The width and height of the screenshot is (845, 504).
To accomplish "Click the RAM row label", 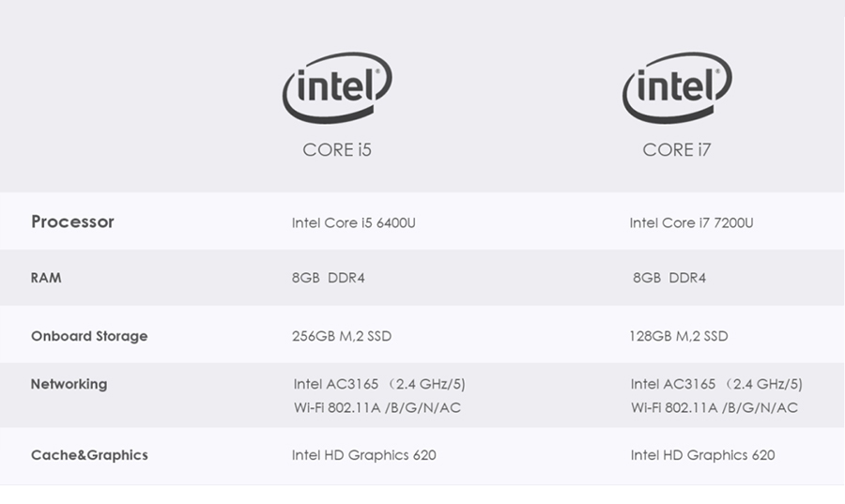I will 46,278.
